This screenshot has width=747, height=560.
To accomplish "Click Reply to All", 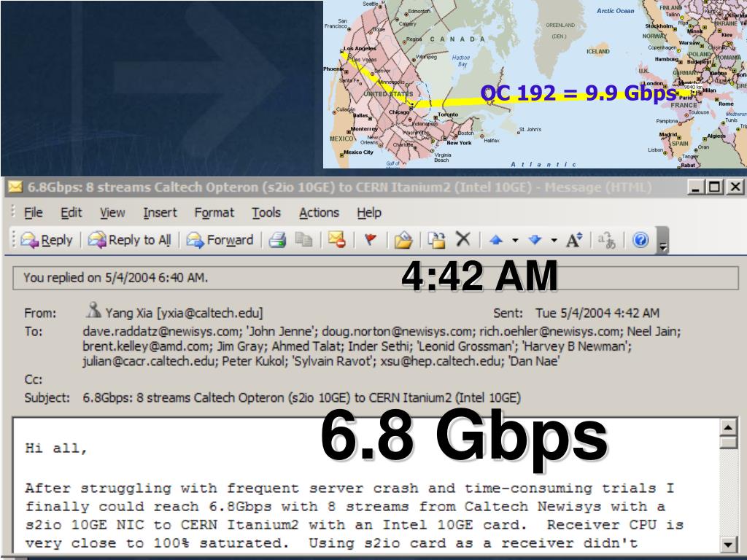I will (x=129, y=240).
